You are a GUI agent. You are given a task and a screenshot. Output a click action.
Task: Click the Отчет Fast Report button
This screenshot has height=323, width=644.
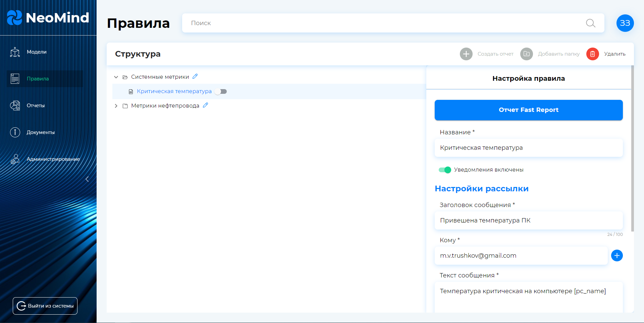[x=529, y=110]
